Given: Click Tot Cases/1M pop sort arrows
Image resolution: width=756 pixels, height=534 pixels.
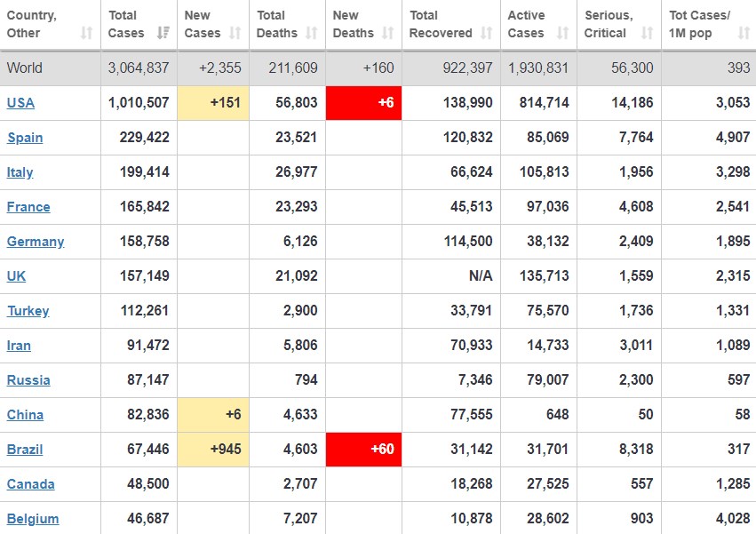Looking at the screenshot, I should (x=744, y=33).
